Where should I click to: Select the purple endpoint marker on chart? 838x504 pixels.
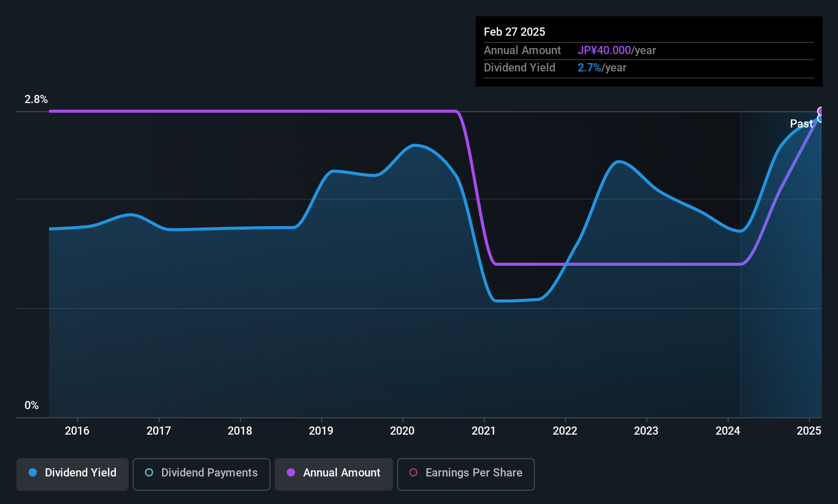pyautogui.click(x=821, y=111)
